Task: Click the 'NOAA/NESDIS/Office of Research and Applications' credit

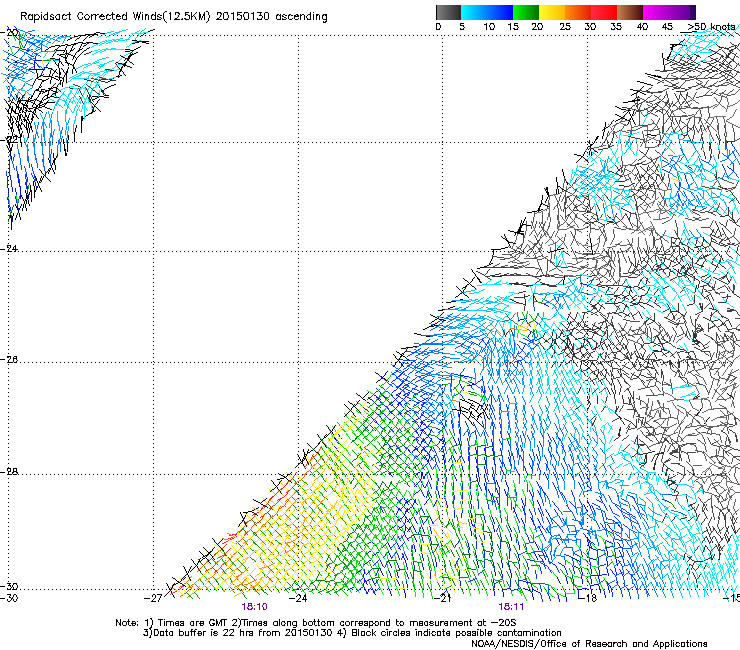Action: 589,644
